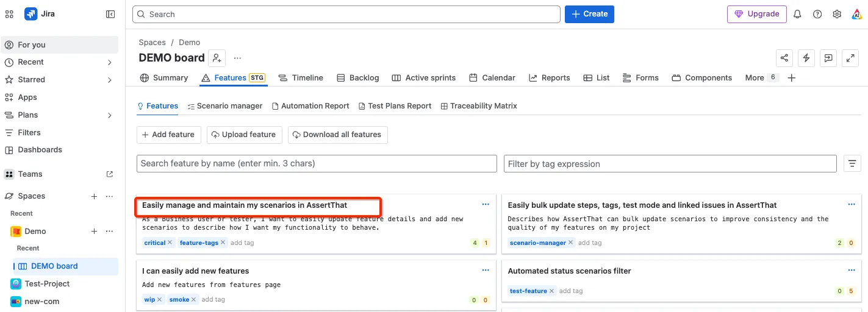Open the Calendar tab

tap(492, 78)
